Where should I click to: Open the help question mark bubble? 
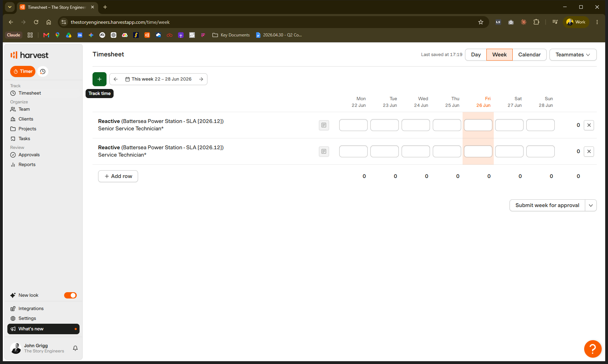(x=593, y=349)
